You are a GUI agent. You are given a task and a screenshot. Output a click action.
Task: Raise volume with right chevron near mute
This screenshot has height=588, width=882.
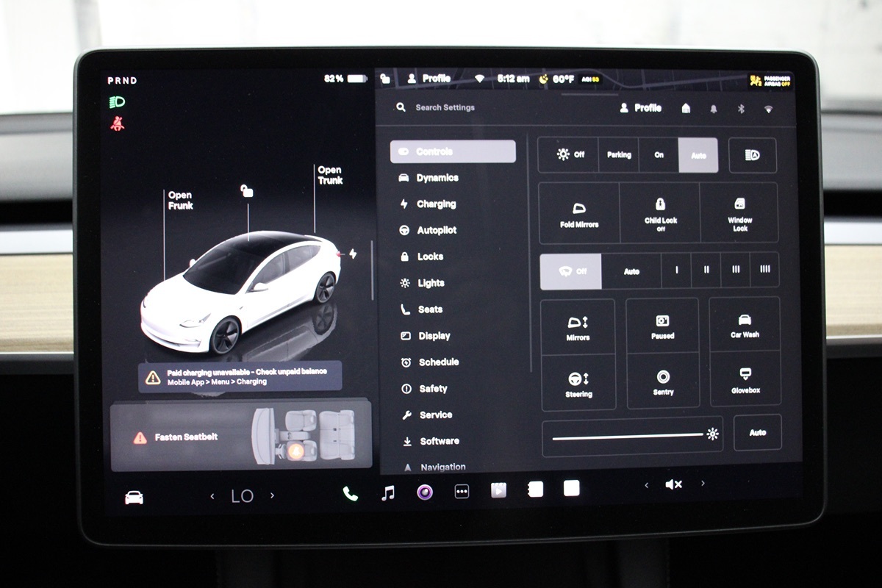click(x=703, y=484)
